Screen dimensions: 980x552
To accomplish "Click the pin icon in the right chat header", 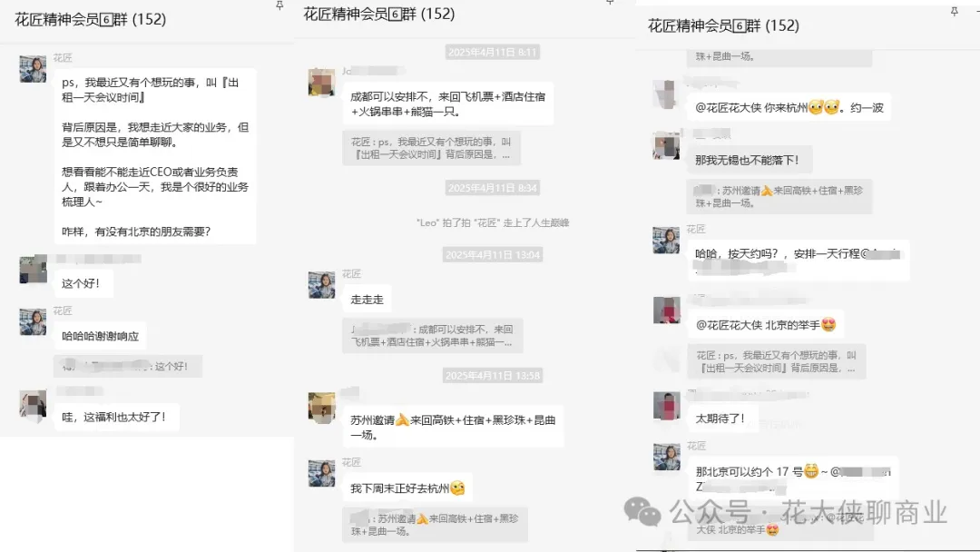I will [x=955, y=11].
